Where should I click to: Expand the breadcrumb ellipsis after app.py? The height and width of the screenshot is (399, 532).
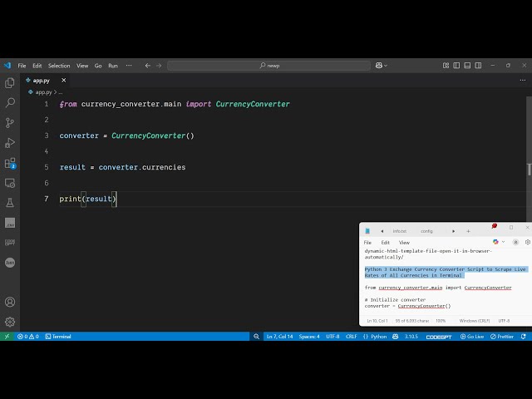tap(61, 92)
